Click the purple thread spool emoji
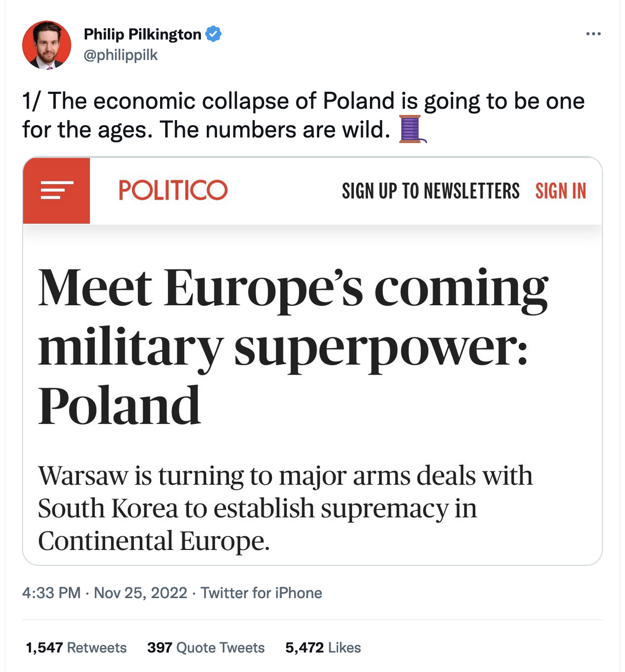The image size is (625, 672). click(x=412, y=129)
